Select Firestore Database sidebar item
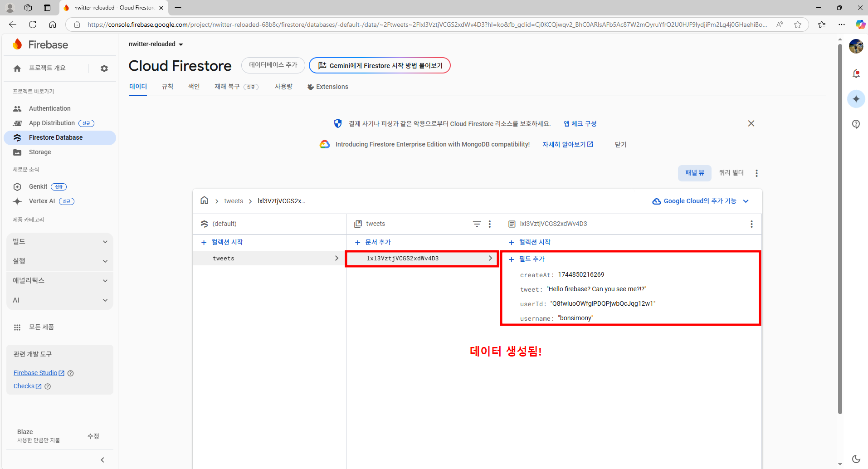This screenshot has height=469, width=868. [60, 137]
